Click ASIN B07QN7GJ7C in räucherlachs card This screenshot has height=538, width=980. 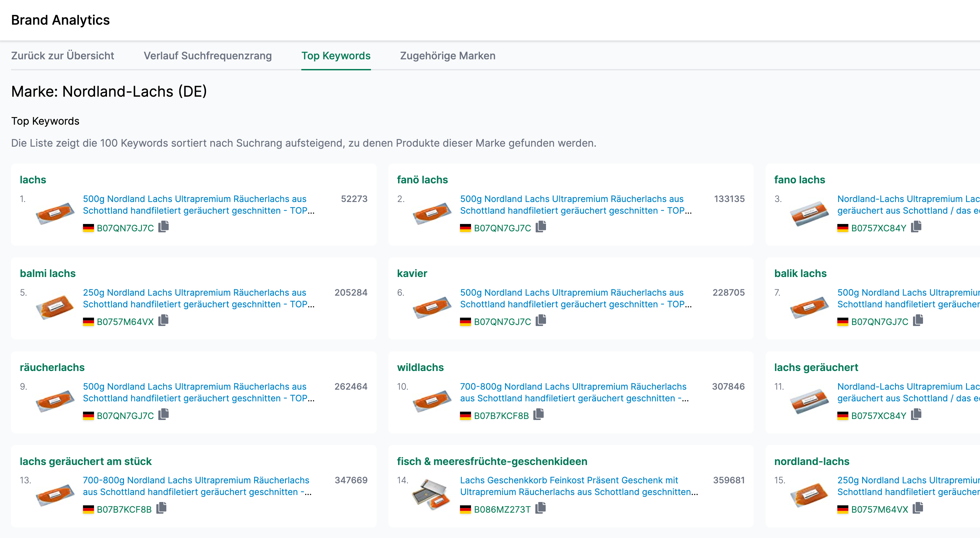point(125,415)
